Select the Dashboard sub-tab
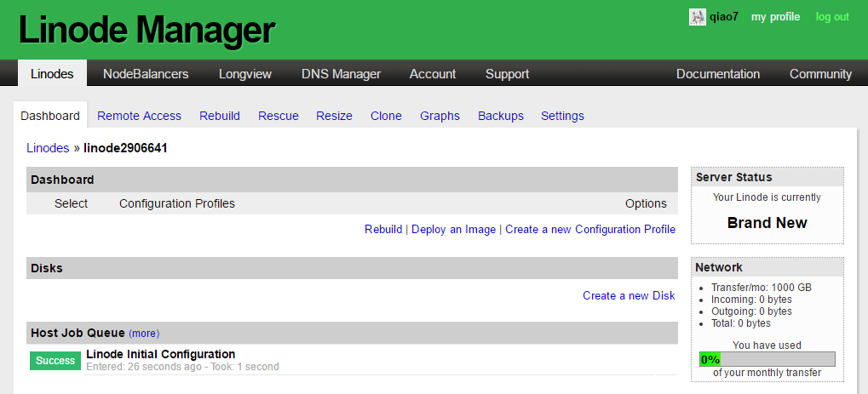This screenshot has width=868, height=394. pyautogui.click(x=50, y=116)
